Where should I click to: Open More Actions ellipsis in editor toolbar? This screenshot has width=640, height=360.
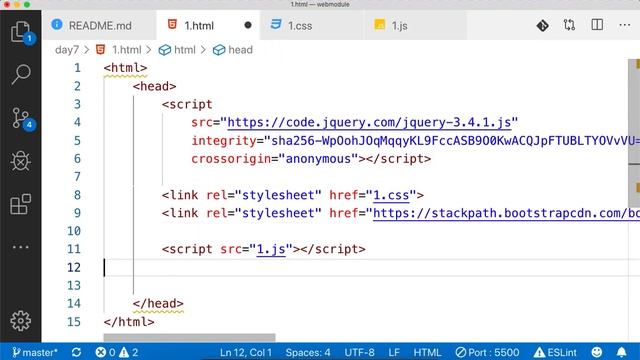coord(624,25)
